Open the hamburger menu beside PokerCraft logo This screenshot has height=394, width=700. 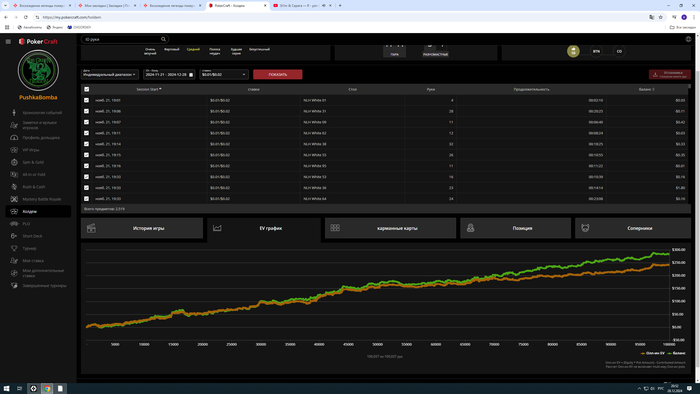click(x=8, y=41)
